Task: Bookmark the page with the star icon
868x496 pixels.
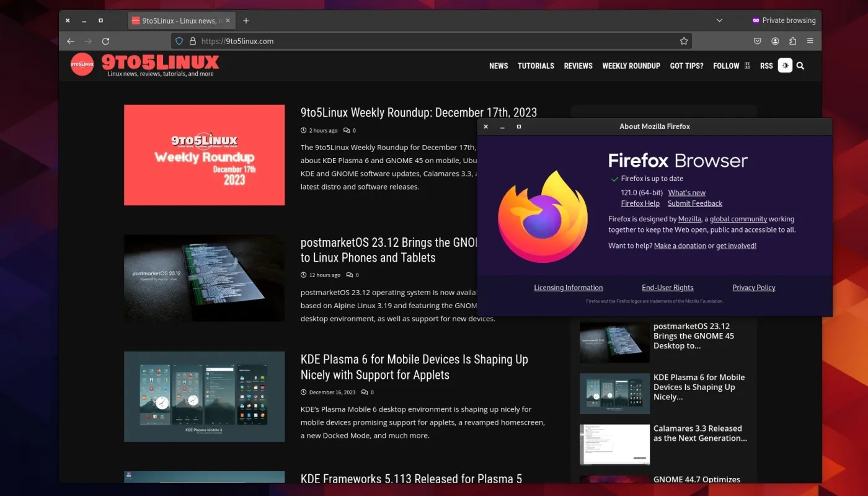Action: [684, 41]
